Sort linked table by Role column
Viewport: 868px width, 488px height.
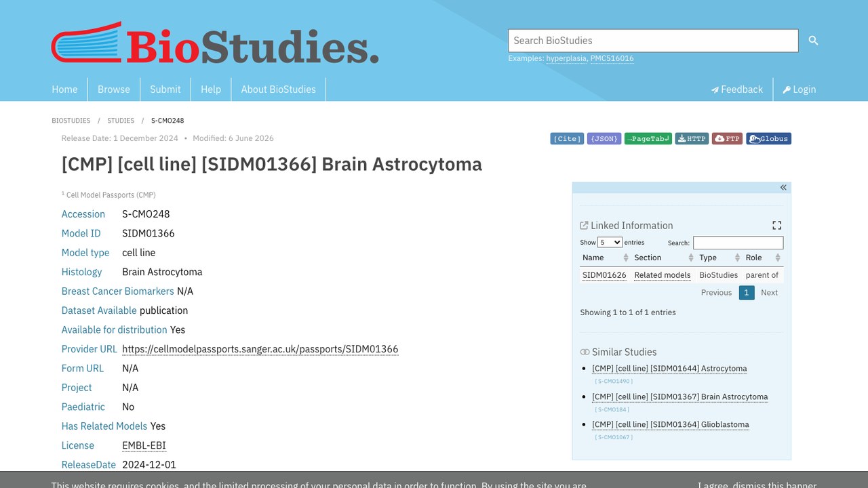[x=763, y=258]
